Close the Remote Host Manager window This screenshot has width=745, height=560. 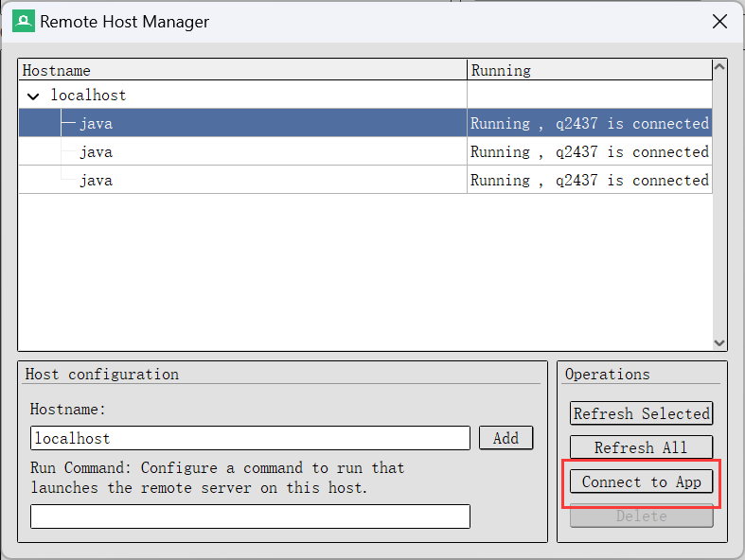[x=721, y=22]
